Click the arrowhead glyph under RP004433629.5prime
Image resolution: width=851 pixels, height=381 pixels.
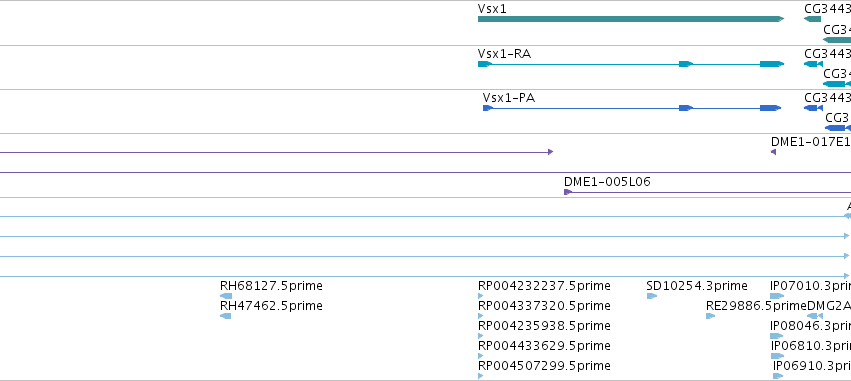(x=480, y=356)
